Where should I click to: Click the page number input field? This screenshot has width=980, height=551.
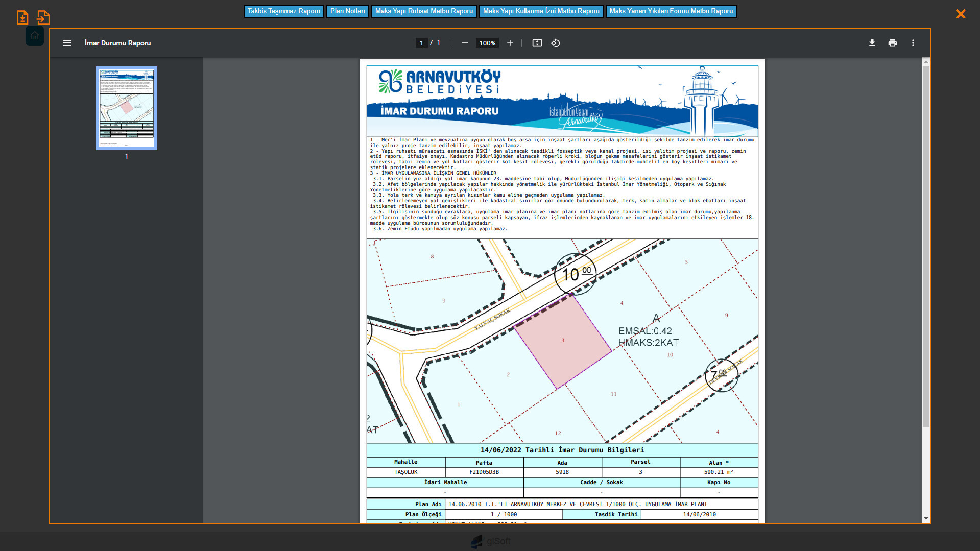tap(421, 43)
